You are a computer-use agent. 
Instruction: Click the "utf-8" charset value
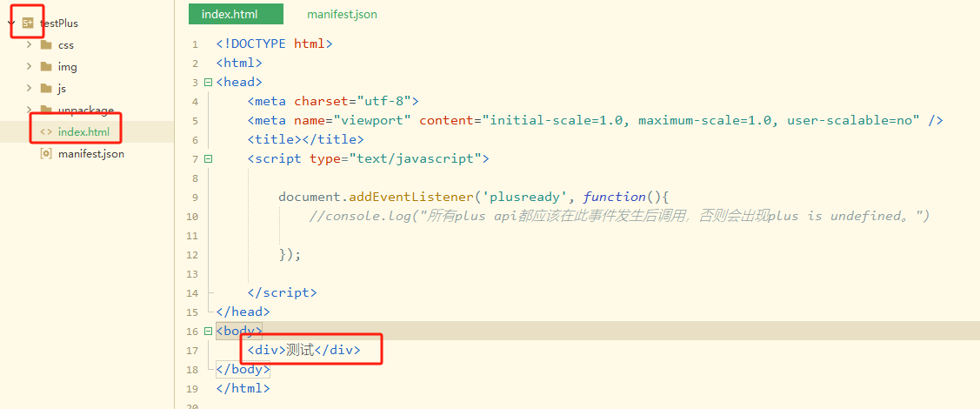[383, 101]
